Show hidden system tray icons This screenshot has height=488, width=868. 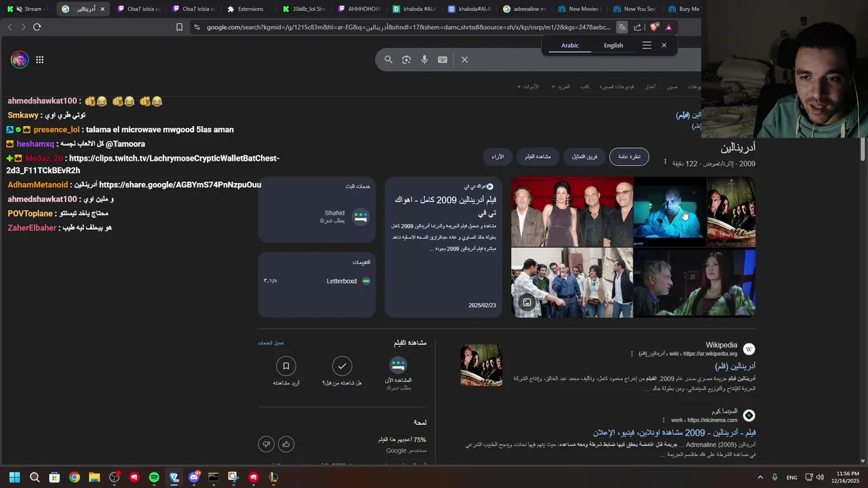click(x=759, y=477)
